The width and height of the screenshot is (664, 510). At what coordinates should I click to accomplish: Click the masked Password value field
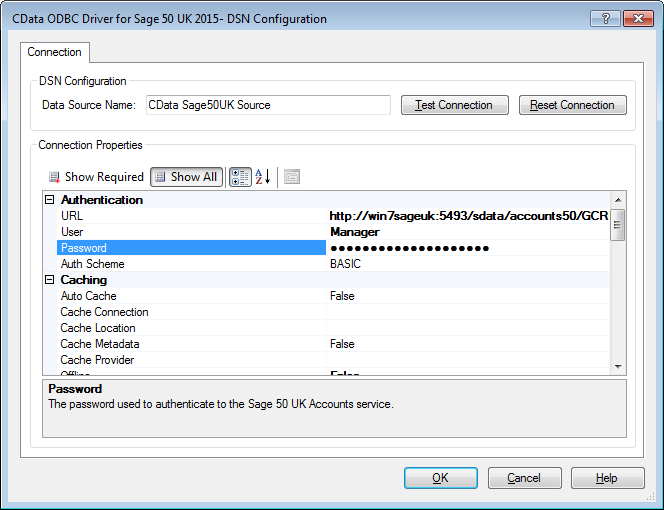(468, 248)
